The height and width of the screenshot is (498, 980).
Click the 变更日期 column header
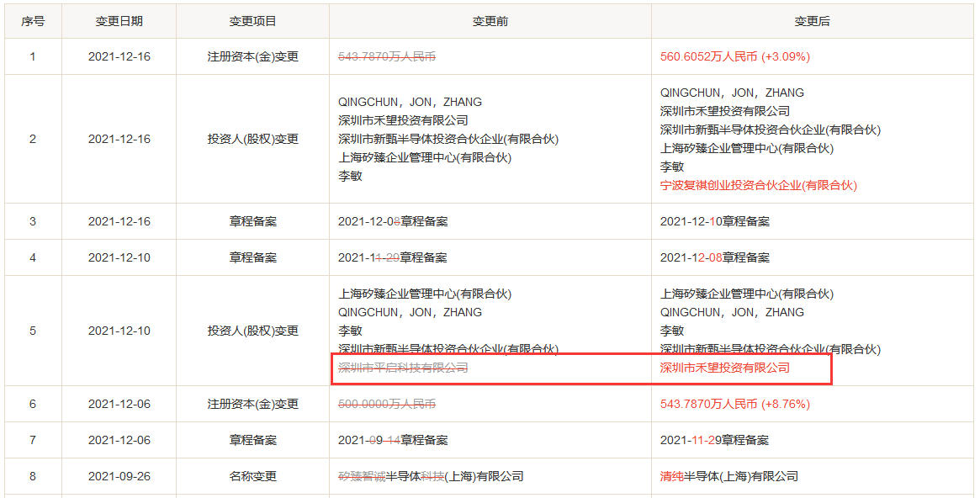pyautogui.click(x=119, y=21)
